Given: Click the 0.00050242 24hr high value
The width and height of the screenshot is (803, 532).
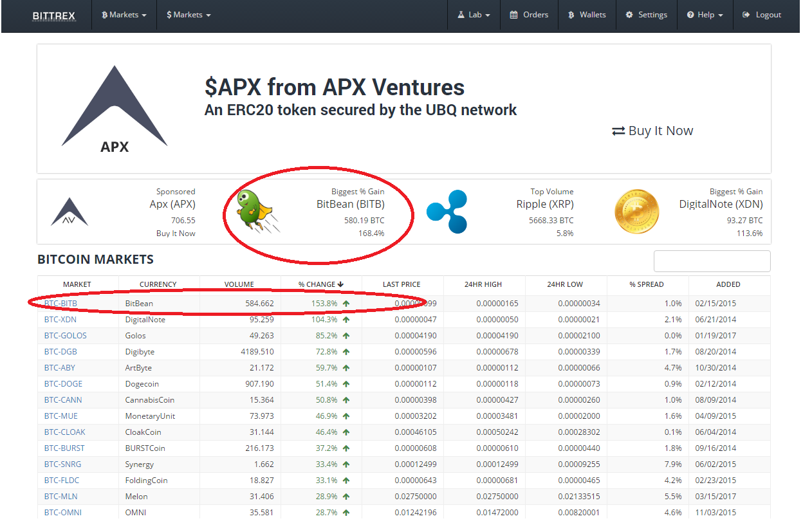Looking at the screenshot, I should coord(497,432).
